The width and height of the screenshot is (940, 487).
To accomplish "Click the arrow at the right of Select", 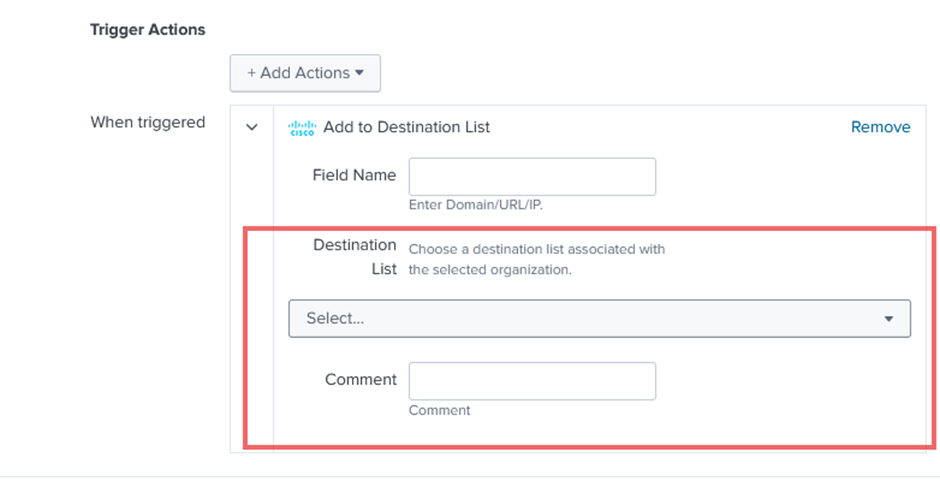I will tap(888, 319).
